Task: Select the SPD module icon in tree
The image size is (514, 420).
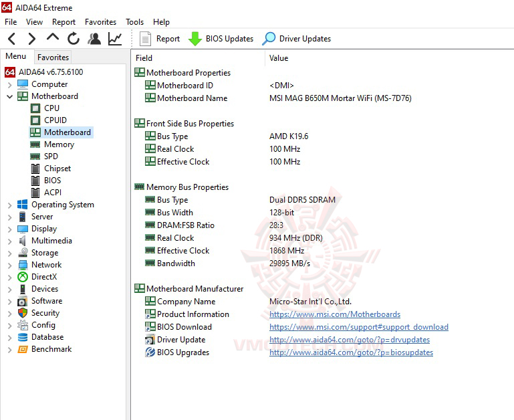Action: (x=35, y=156)
